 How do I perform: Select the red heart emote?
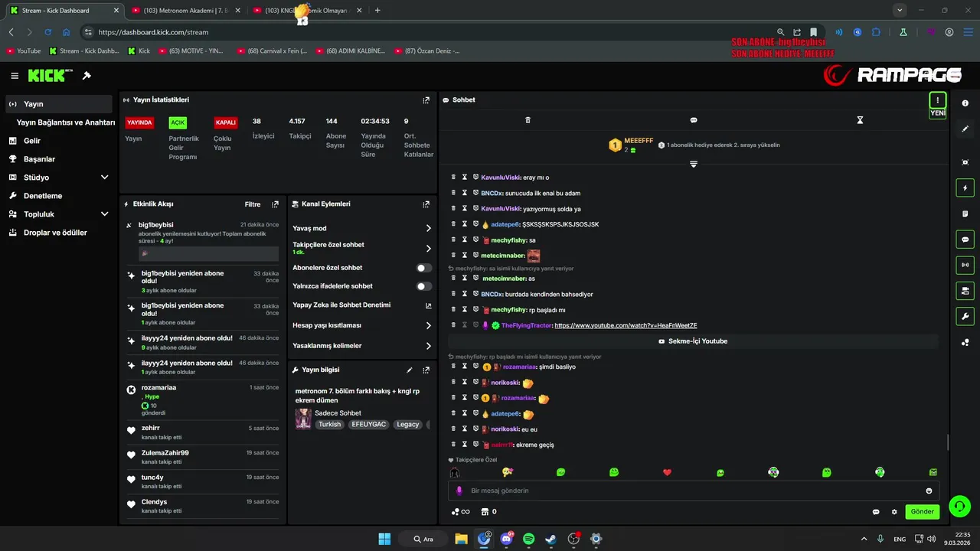(667, 473)
